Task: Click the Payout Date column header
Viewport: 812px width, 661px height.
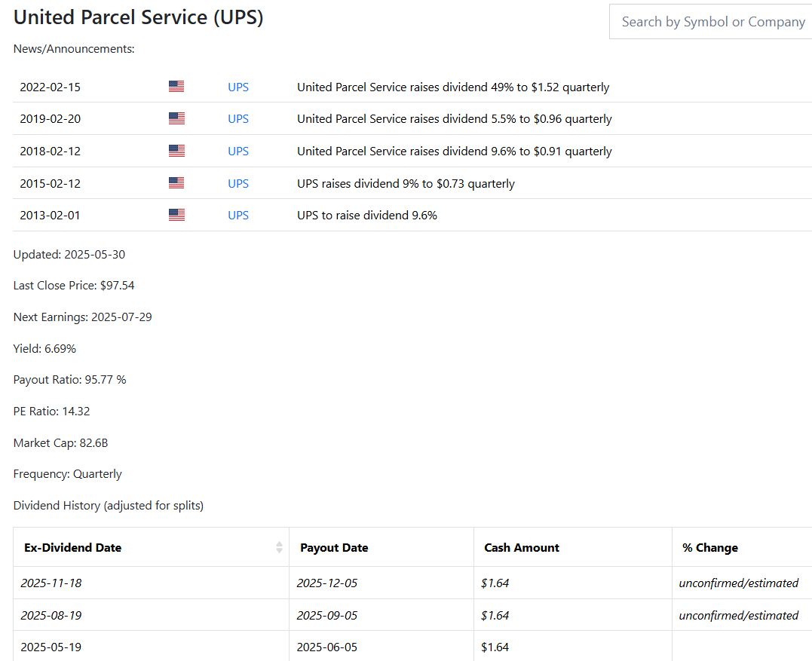Action: tap(381, 547)
